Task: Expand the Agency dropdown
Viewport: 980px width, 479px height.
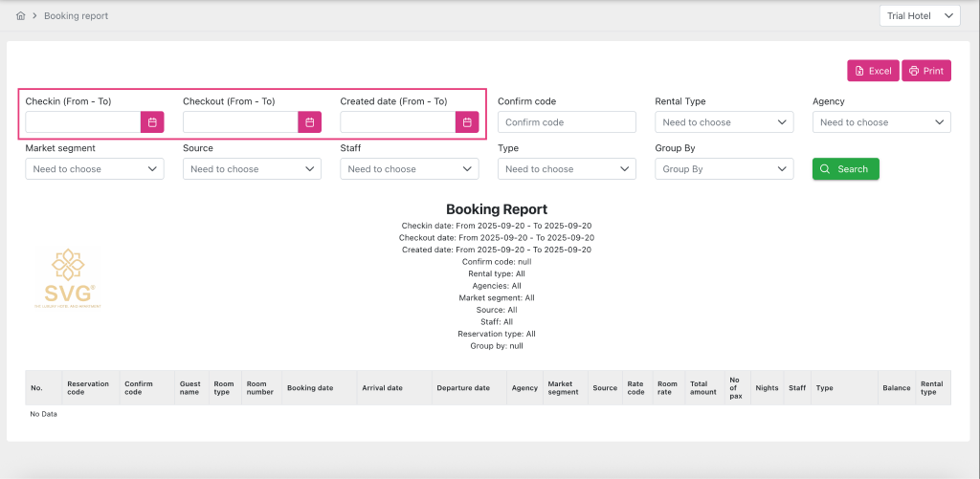Action: (880, 122)
